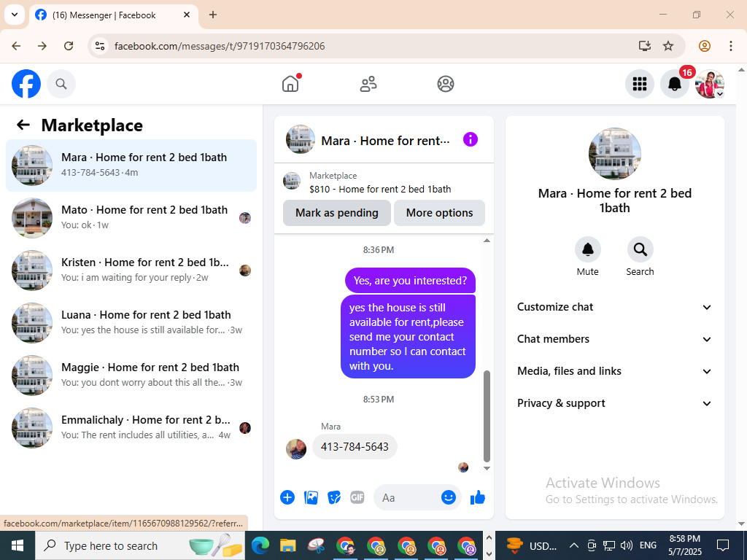Open File Explorer from taskbar
Screen dimensions: 747x560
pyautogui.click(x=287, y=545)
